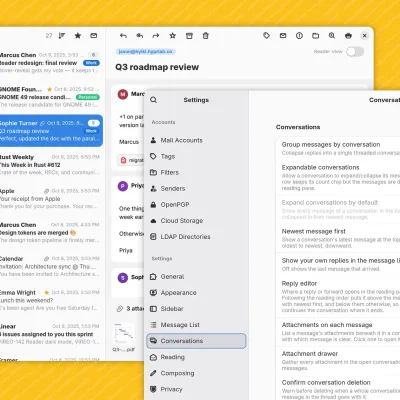Screen dimensions: 400x400
Task: Open the Tags settings section
Action: click(x=196, y=156)
